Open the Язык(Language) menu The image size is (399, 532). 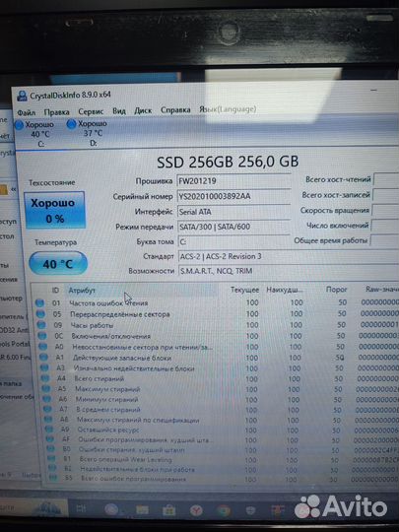[x=228, y=109]
